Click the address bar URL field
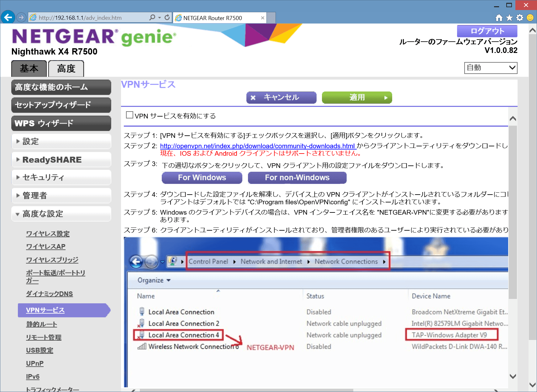This screenshot has width=537, height=392. [91, 18]
